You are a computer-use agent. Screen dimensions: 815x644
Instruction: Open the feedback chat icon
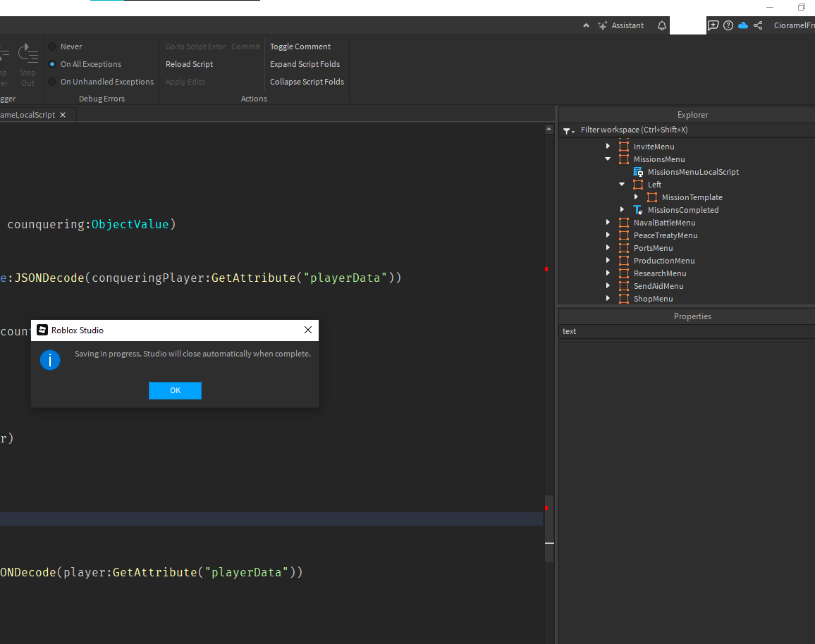click(x=713, y=25)
